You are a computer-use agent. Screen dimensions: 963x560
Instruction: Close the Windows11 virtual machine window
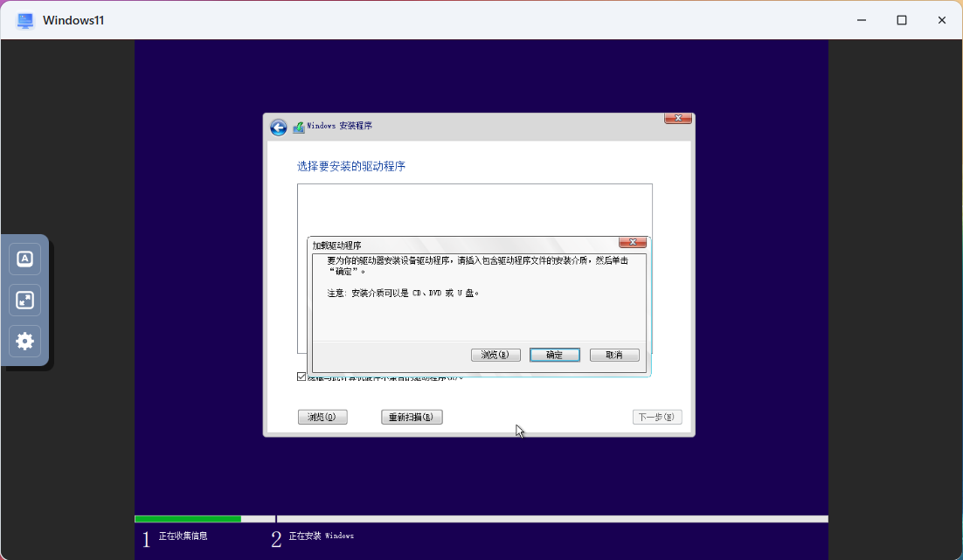tap(941, 20)
